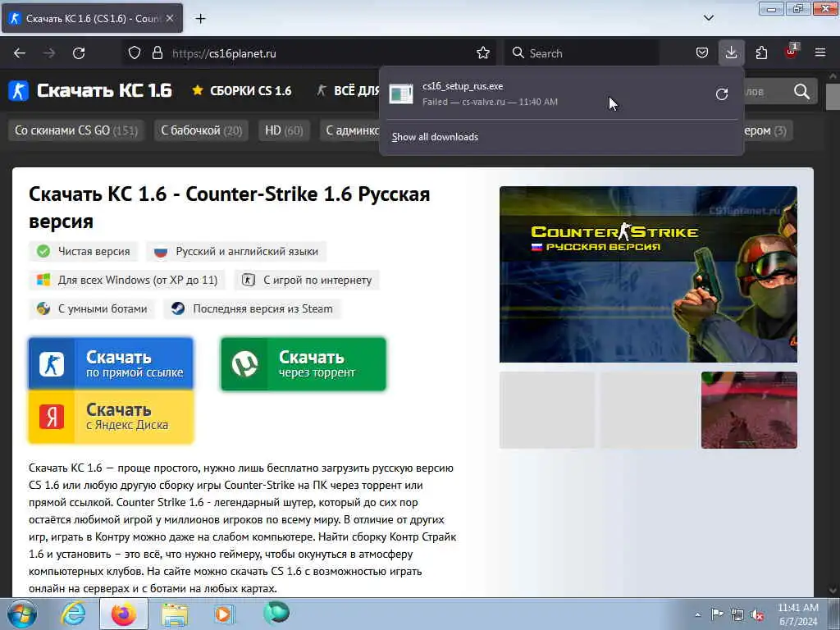Open the padlock site security info
This screenshot has height=630, width=840.
157,53
